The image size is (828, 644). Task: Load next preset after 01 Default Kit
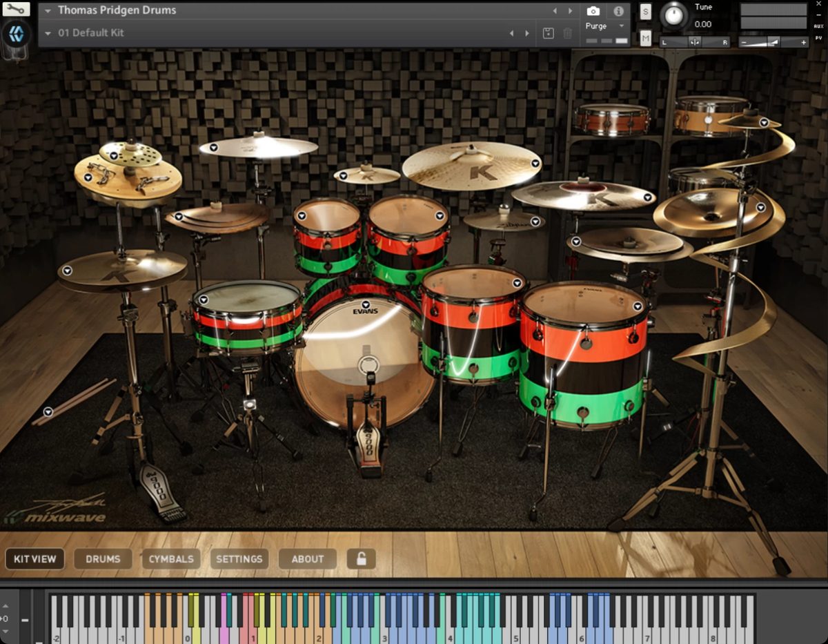point(527,33)
